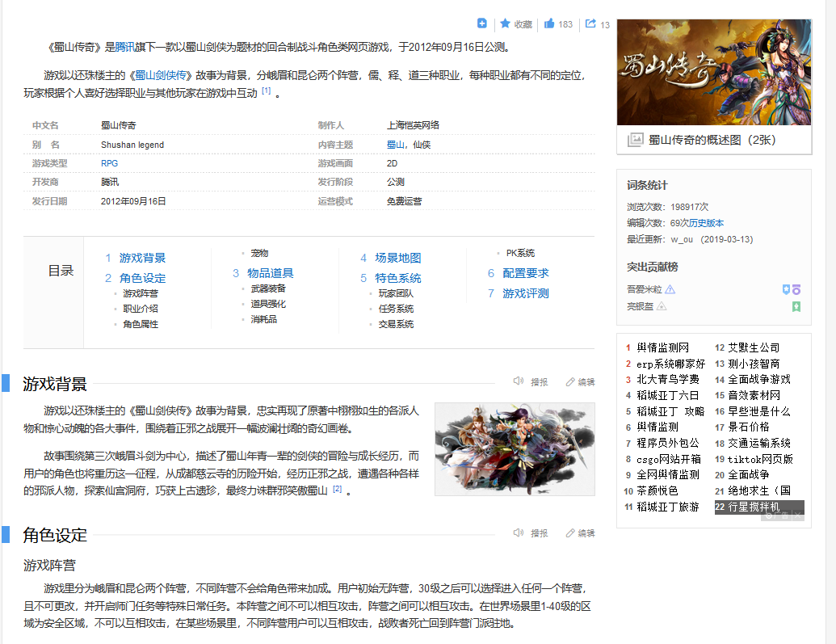The image size is (836, 644).
Task: Click the game characters illustration image
Action: click(x=515, y=448)
